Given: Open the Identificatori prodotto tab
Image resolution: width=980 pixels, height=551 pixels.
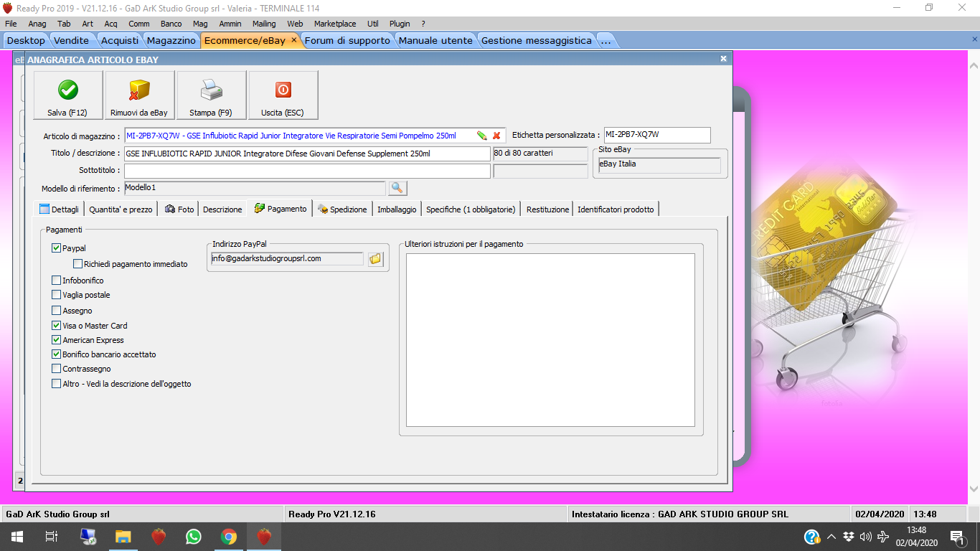Looking at the screenshot, I should click(616, 209).
